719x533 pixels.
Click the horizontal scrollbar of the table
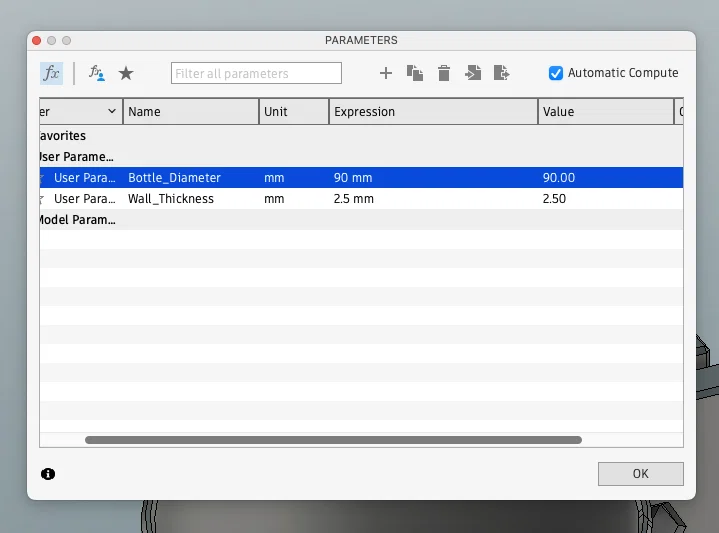pos(333,440)
